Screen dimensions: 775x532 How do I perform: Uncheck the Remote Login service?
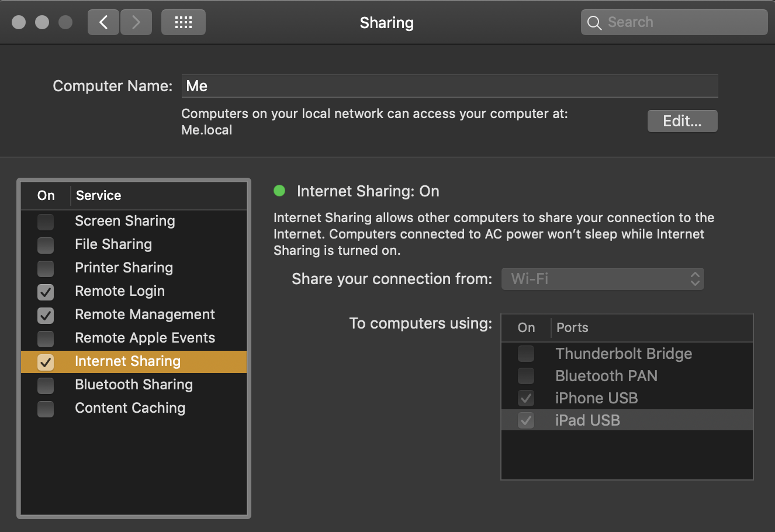[x=46, y=292]
